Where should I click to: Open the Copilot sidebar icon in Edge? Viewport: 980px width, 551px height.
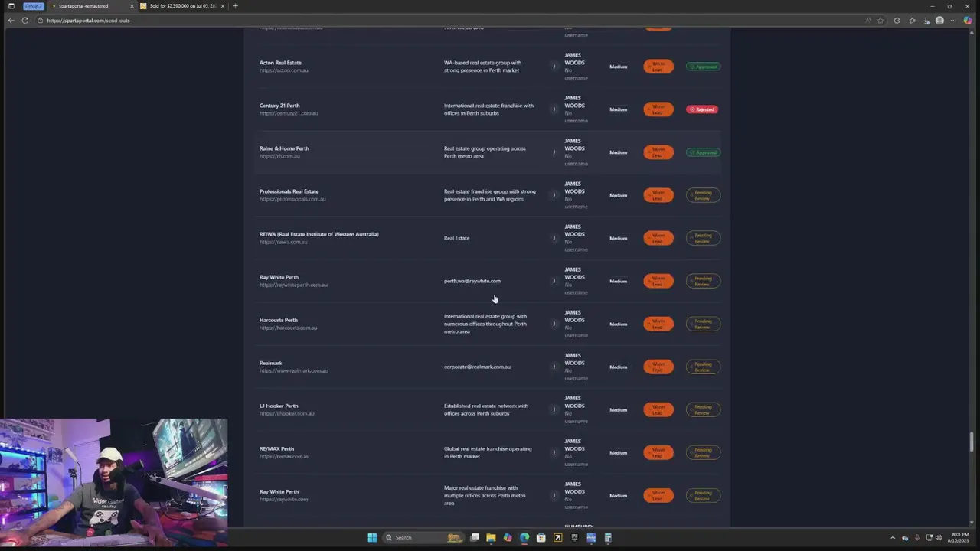[968, 21]
